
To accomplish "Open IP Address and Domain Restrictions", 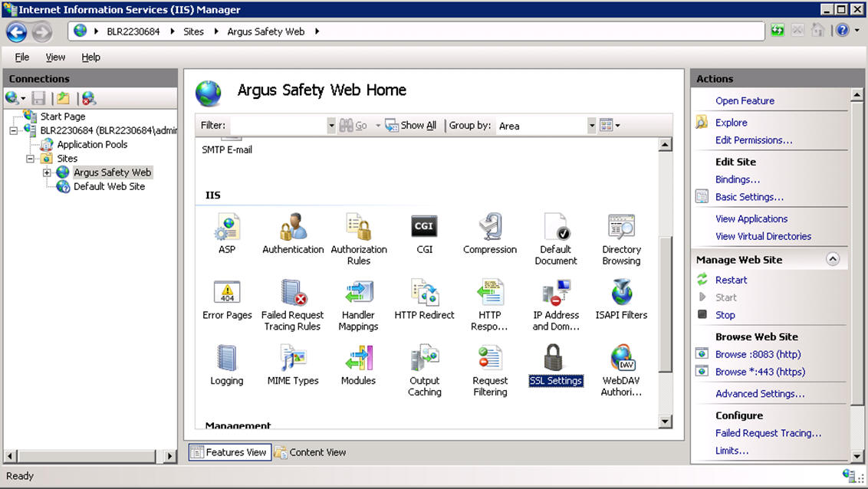I will point(556,292).
